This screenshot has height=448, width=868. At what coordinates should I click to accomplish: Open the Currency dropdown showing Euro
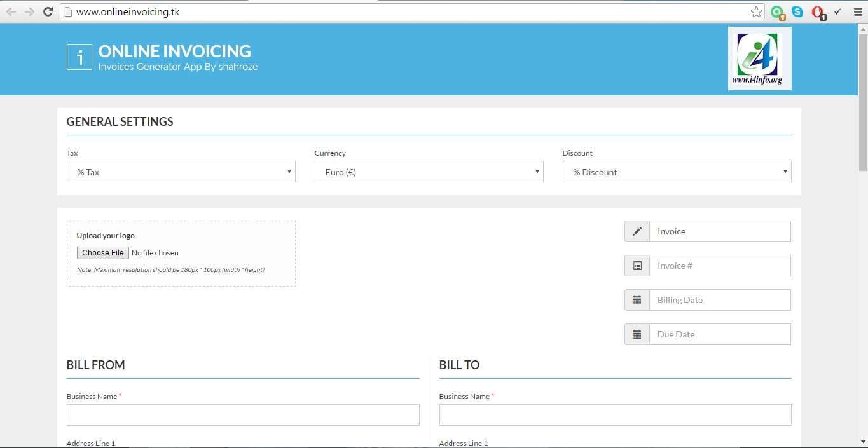tap(429, 172)
